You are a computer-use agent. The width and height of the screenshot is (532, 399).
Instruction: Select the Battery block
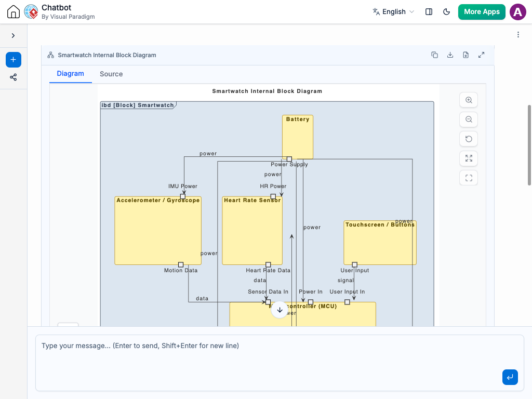pyautogui.click(x=298, y=137)
